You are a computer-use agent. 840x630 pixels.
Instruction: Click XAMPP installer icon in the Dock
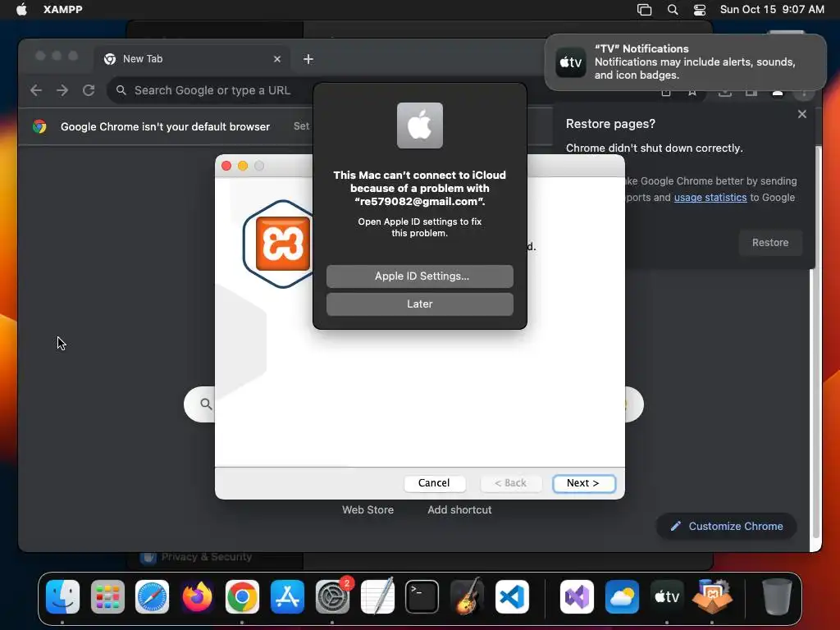coord(712,597)
